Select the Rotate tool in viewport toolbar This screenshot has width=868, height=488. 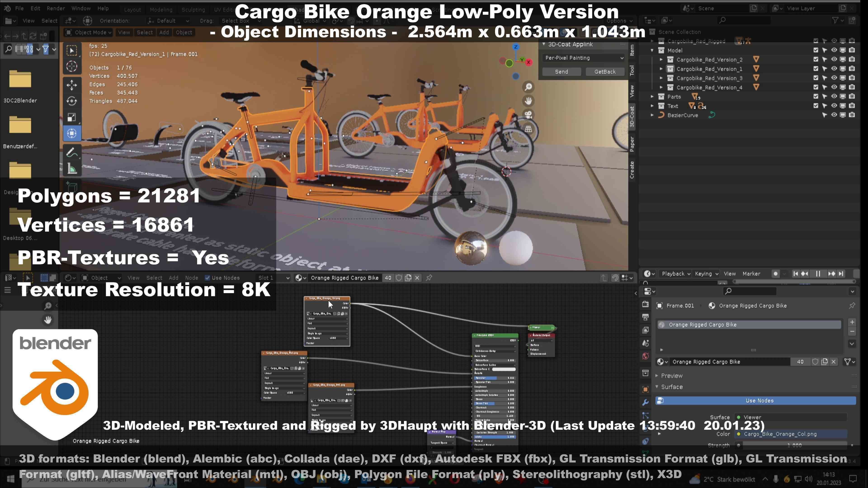pyautogui.click(x=71, y=101)
